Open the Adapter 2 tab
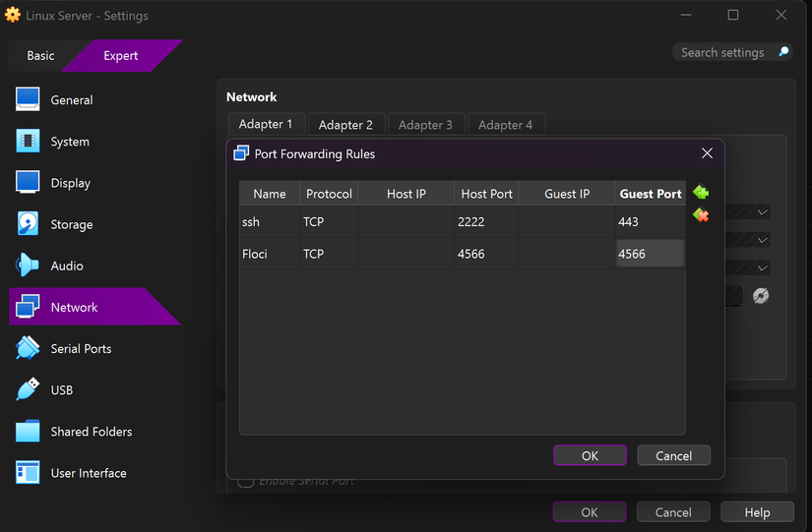The height and width of the screenshot is (532, 812). [x=345, y=125]
